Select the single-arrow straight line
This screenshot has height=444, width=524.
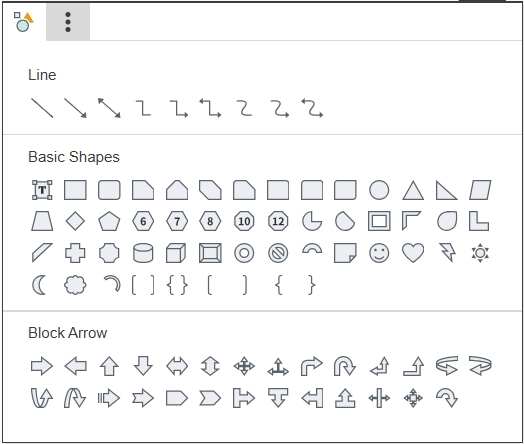click(x=76, y=108)
